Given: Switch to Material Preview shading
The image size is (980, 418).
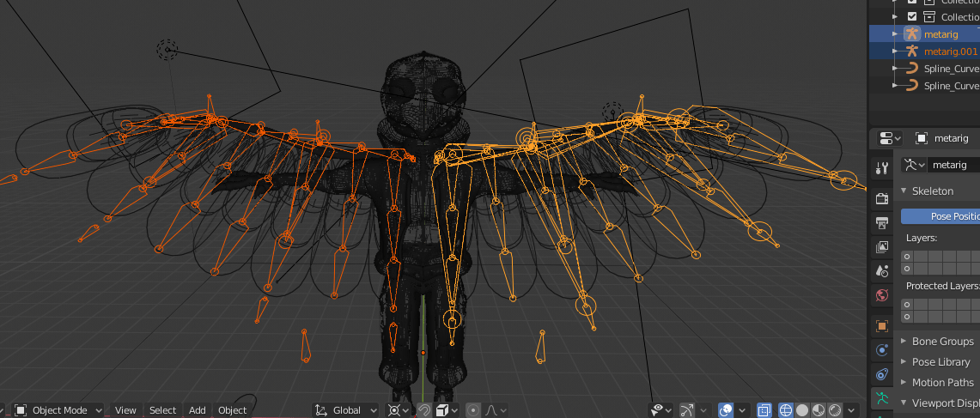Looking at the screenshot, I should [819, 410].
